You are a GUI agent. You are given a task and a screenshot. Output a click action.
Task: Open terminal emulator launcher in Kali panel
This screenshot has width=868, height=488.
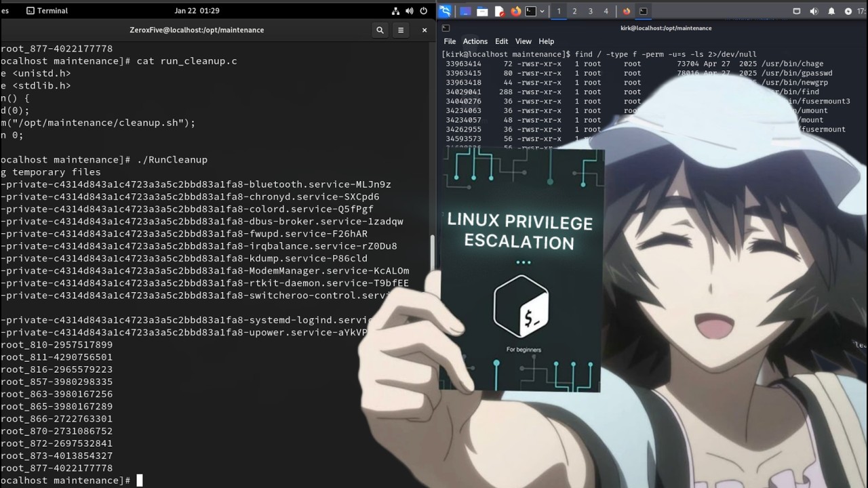531,11
